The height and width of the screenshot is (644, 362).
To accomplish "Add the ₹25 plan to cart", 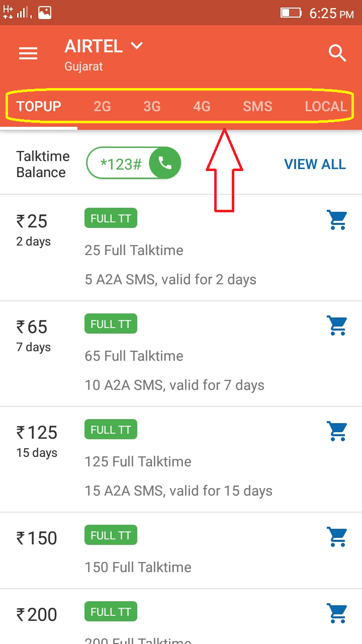I will coord(337,220).
